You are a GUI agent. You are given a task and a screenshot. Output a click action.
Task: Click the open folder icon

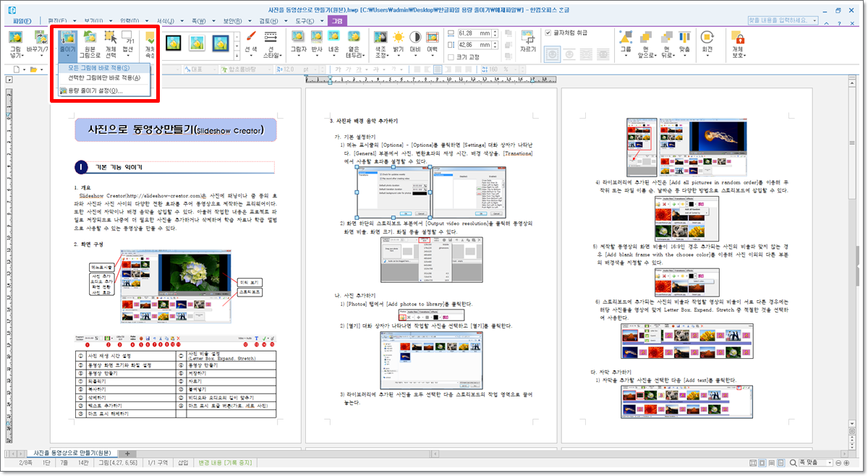click(x=33, y=69)
